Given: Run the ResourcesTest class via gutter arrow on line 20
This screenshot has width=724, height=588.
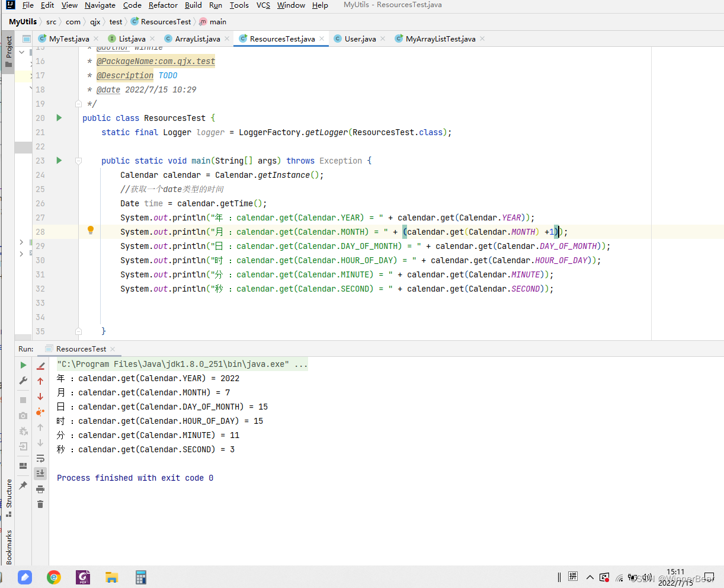Looking at the screenshot, I should pyautogui.click(x=59, y=118).
